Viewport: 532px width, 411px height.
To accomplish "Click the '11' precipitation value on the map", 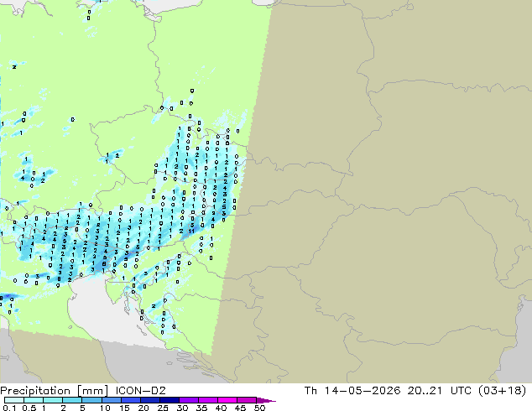I will 191,232.
